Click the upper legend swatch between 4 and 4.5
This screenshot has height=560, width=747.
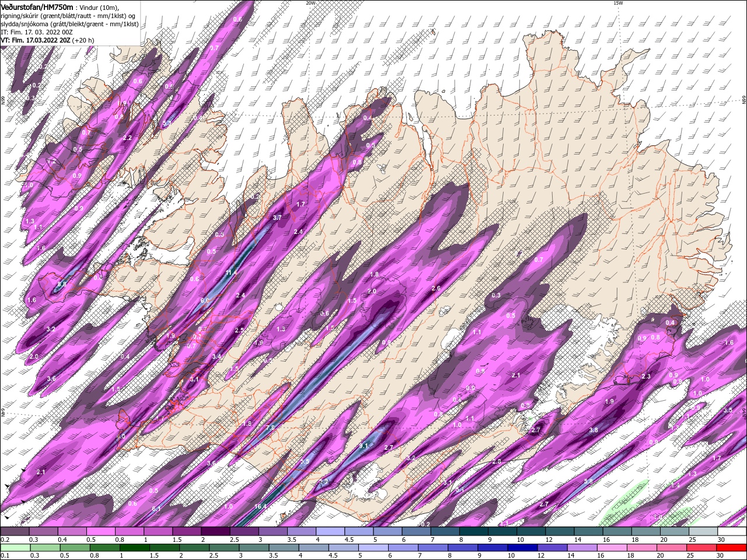click(x=330, y=531)
